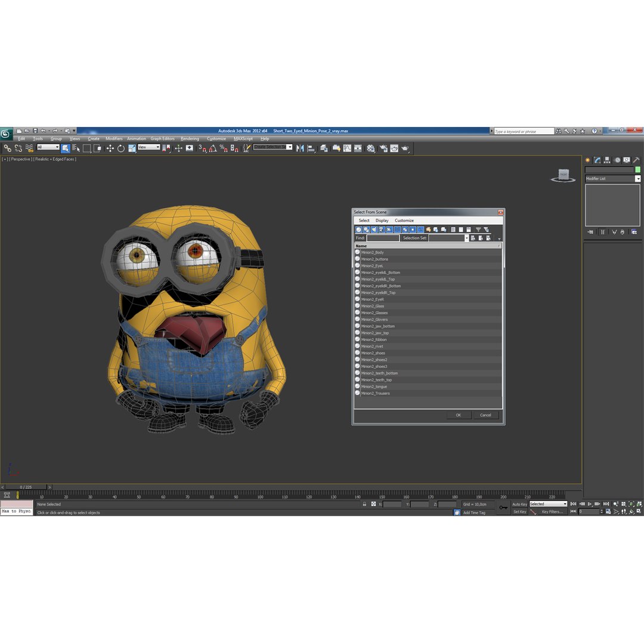Open Key Filters dialog
The height and width of the screenshot is (644, 644).
[552, 512]
